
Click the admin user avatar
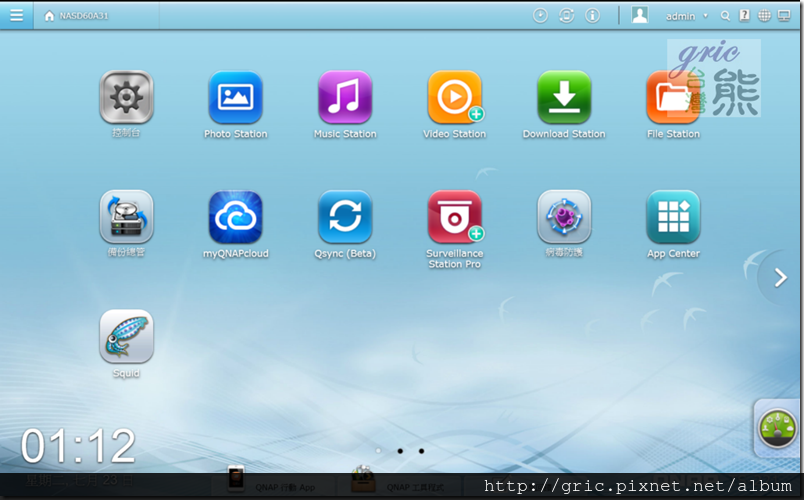tap(639, 15)
